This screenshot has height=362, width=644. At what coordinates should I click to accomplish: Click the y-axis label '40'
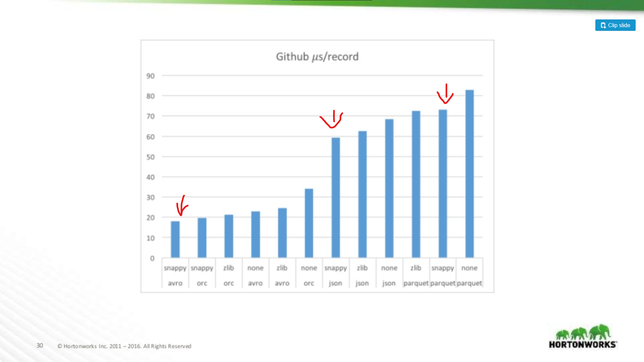pyautogui.click(x=151, y=177)
